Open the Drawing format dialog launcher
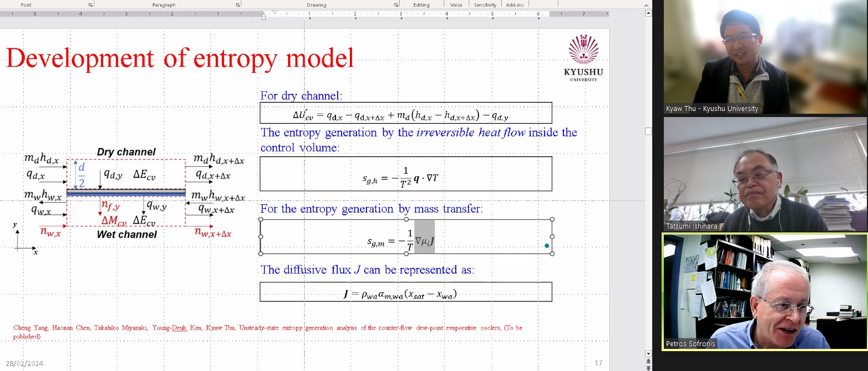Viewport: 868px width, 371px height. click(396, 5)
